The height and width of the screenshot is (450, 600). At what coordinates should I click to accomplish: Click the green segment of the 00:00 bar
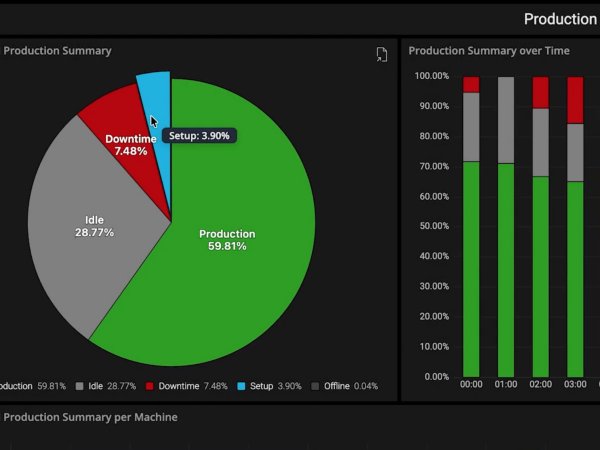click(471, 270)
